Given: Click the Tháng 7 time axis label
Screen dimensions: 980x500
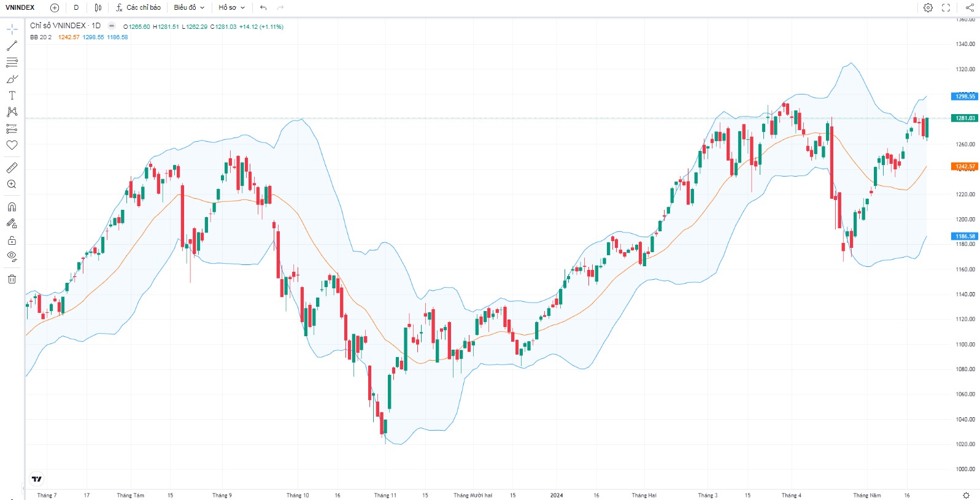Looking at the screenshot, I should point(47,495).
